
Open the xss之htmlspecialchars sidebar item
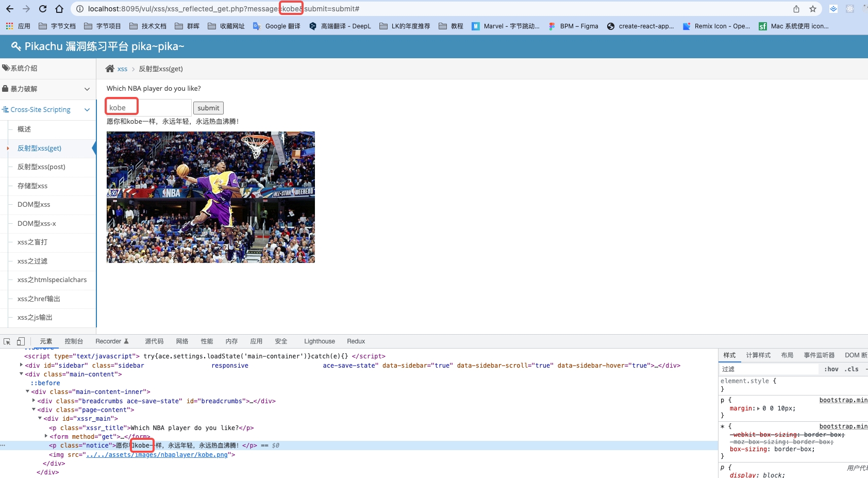(52, 280)
